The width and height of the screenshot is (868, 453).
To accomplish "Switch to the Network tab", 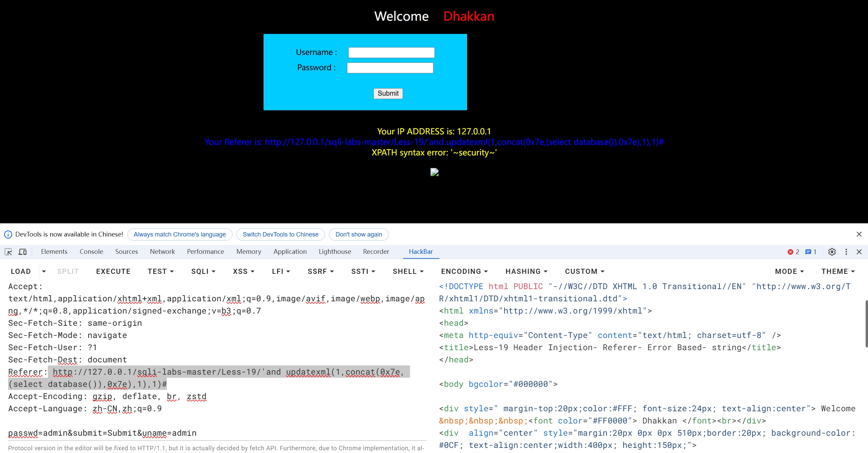I will (162, 251).
